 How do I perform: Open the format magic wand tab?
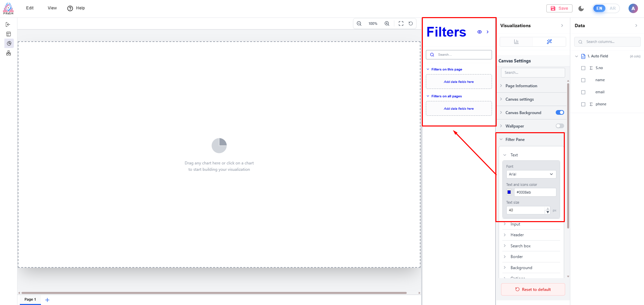(549, 42)
